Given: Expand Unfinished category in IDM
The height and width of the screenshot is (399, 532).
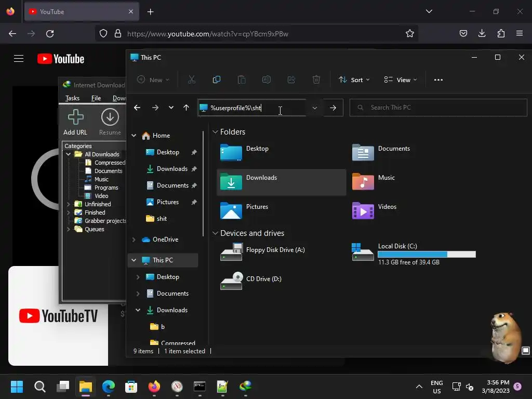Looking at the screenshot, I should tap(69, 204).
